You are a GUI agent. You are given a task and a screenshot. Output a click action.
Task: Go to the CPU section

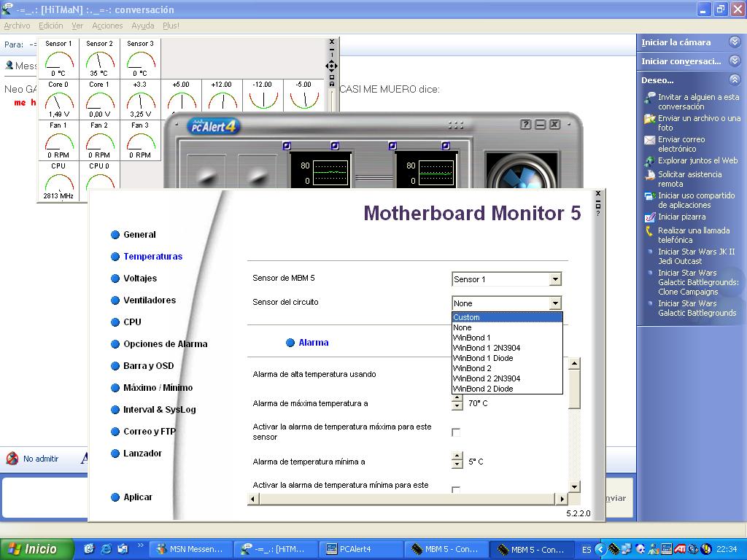tap(126, 322)
